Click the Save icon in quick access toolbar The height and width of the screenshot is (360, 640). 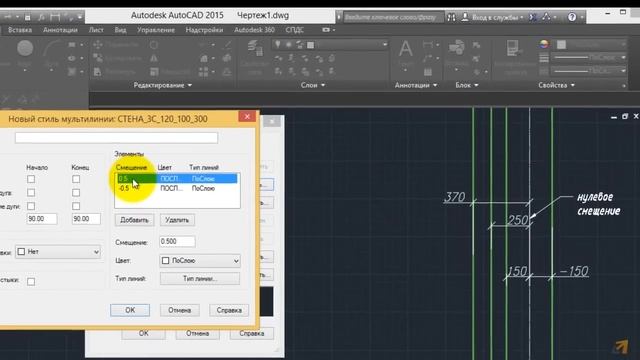click(27, 17)
